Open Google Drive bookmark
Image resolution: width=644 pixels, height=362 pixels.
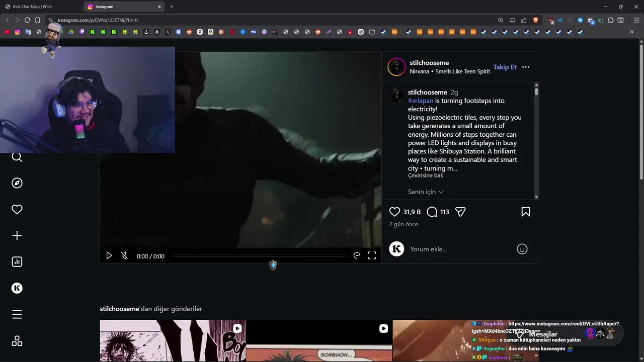point(71,32)
